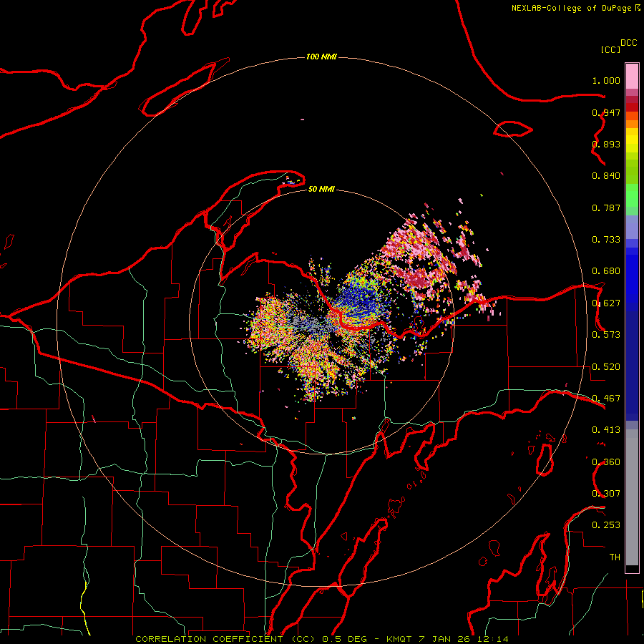The height and width of the screenshot is (644, 644).
Task: Click the DCC legend title
Action: pyautogui.click(x=628, y=43)
